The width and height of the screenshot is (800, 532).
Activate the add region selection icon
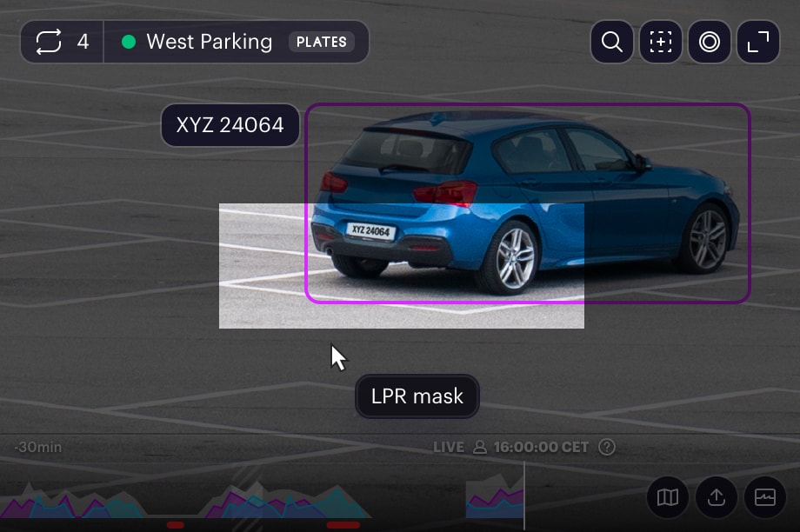661,42
